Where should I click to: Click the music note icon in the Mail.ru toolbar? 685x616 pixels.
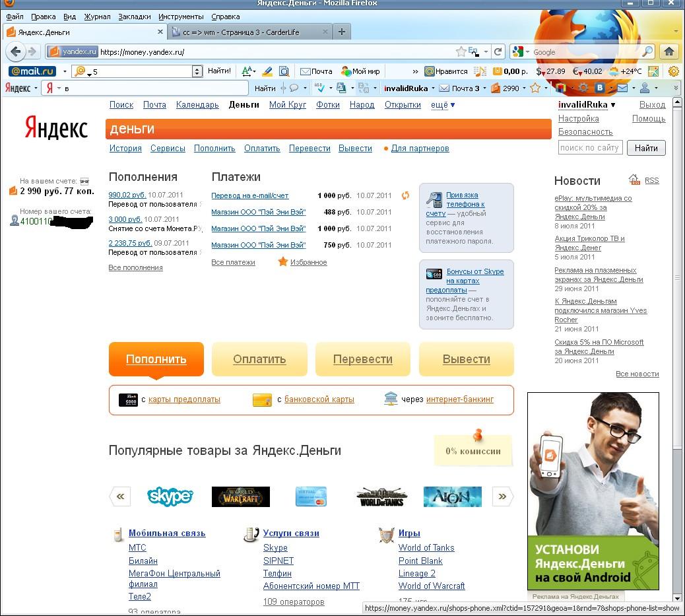(x=480, y=71)
